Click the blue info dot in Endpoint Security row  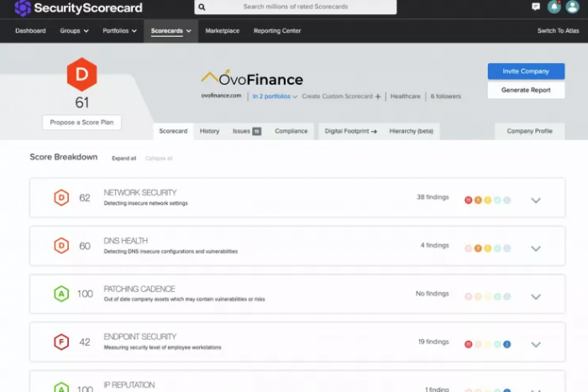507,344
